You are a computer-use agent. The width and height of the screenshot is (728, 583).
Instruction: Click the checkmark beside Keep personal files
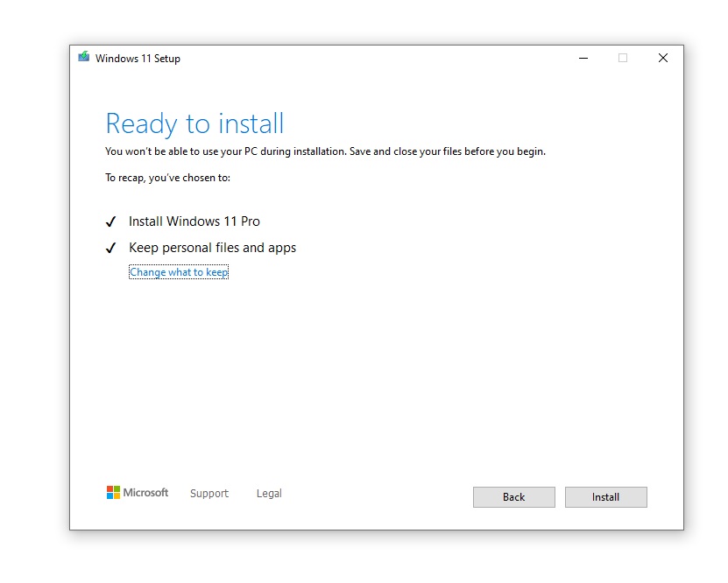[111, 248]
